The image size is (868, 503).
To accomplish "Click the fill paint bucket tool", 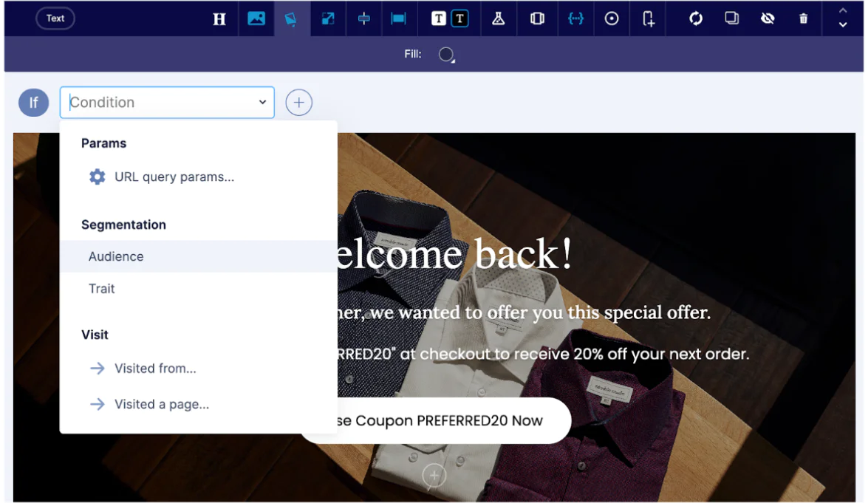I will click(x=292, y=19).
